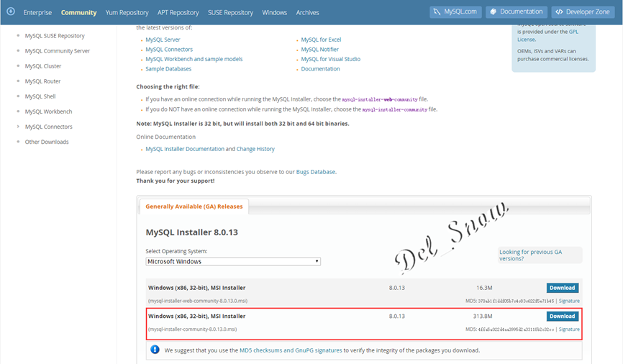
Task: Click the mysql-installer-community-8.0.13.0.msi filename
Action: (x=193, y=329)
